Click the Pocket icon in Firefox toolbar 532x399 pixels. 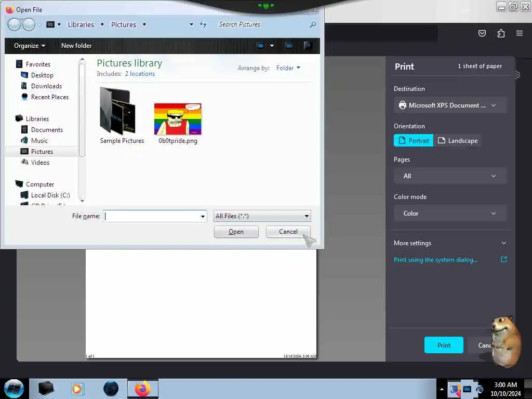click(x=482, y=33)
